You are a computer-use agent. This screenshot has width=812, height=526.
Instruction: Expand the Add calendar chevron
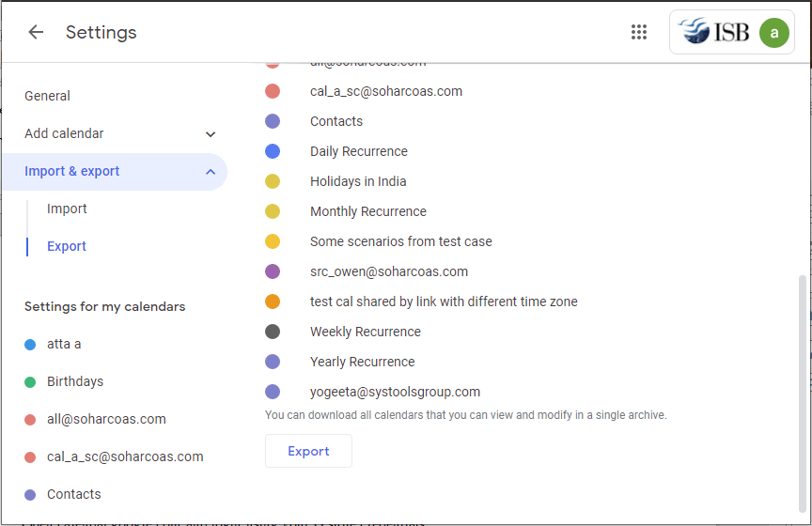pyautogui.click(x=211, y=134)
